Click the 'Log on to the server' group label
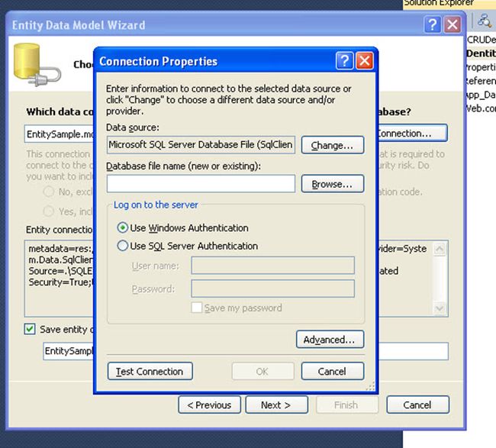The width and height of the screenshot is (496, 448). click(x=156, y=205)
